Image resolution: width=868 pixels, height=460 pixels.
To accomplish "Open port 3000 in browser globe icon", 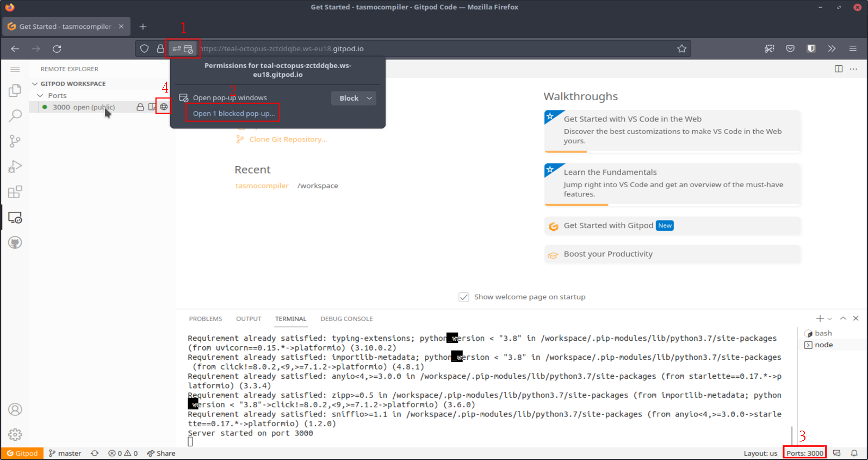I will coord(164,107).
